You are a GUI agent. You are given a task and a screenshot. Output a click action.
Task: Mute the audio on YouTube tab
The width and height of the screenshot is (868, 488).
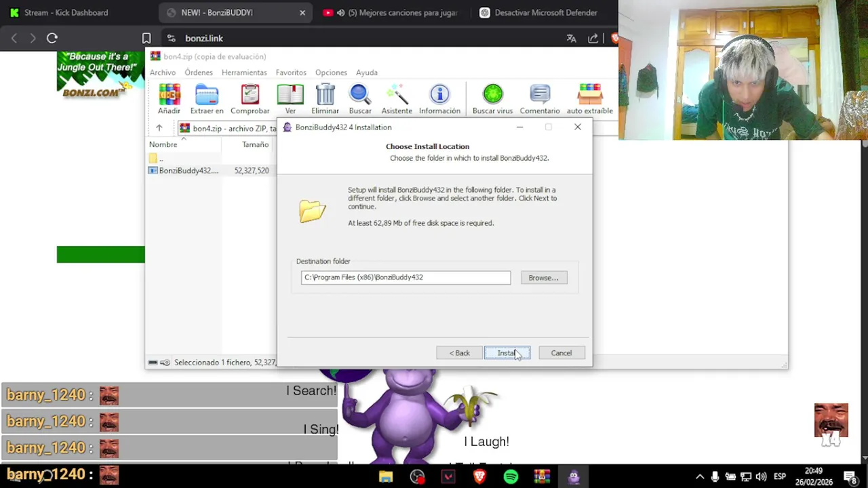[x=340, y=12]
